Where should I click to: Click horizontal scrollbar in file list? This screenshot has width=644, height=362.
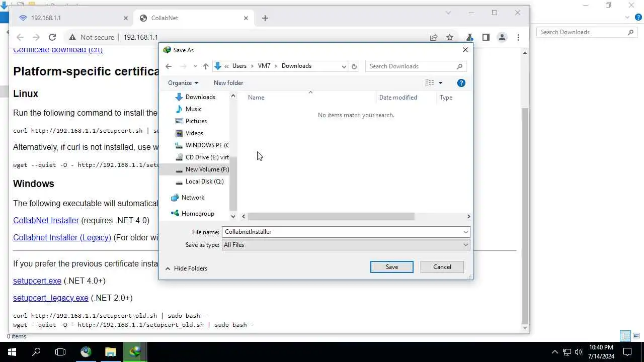click(331, 216)
